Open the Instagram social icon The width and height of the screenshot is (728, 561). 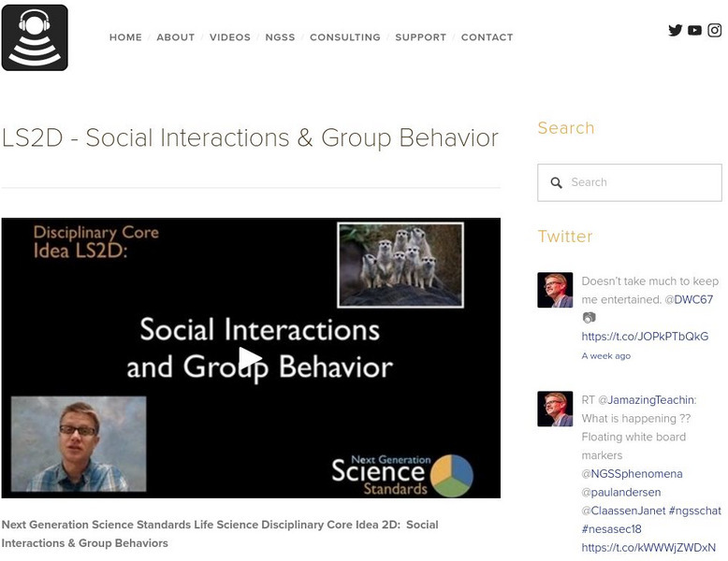714,30
